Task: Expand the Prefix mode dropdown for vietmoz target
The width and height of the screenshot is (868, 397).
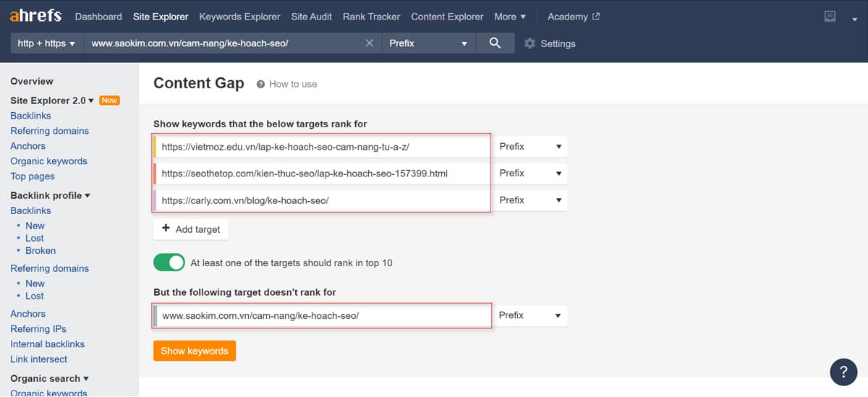Action: [530, 147]
